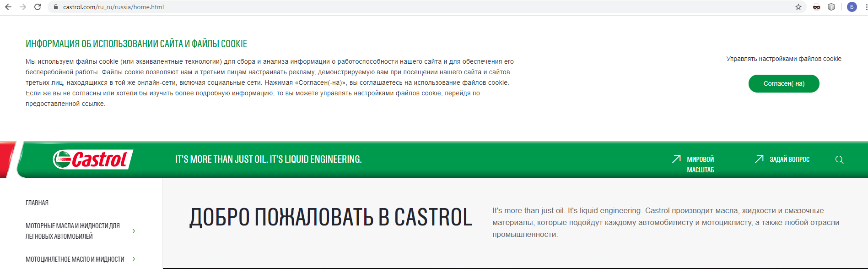Open Управлять настройками файлов cookie link

pos(784,59)
